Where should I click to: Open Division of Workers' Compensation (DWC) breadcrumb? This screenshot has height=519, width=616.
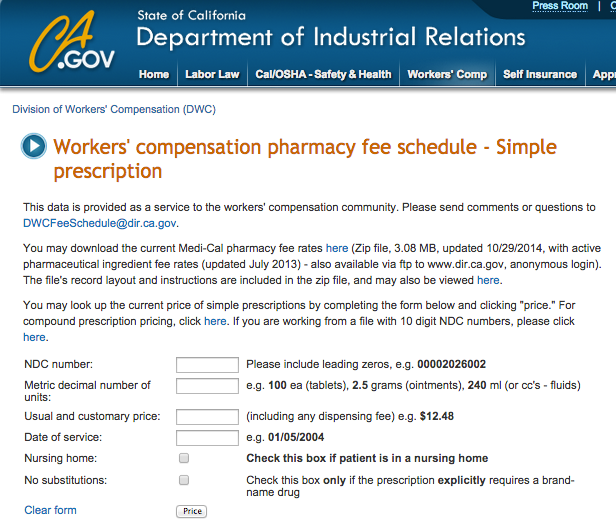[x=114, y=109]
